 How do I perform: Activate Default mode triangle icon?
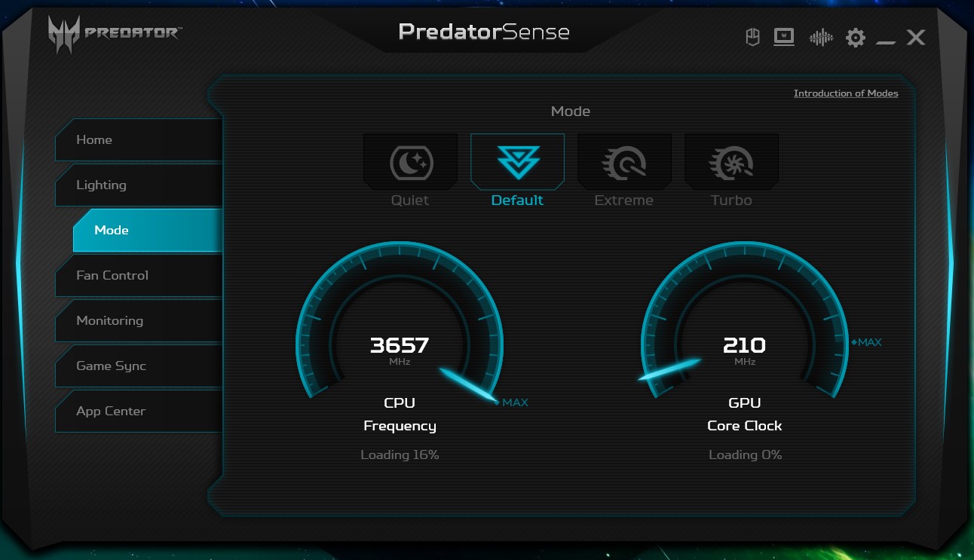click(518, 162)
